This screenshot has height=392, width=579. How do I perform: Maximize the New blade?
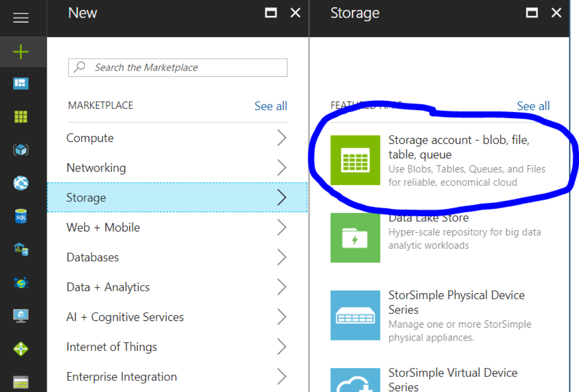pyautogui.click(x=271, y=13)
